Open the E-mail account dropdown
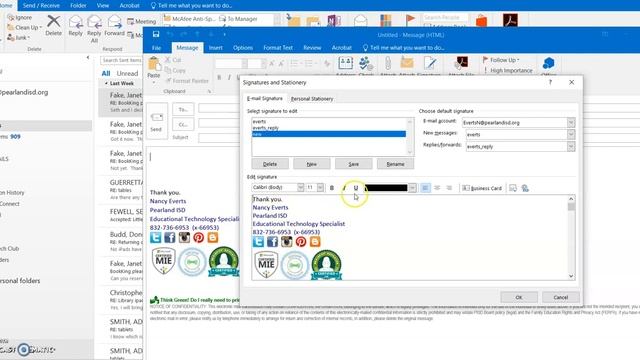The height and width of the screenshot is (360, 640). point(571,122)
